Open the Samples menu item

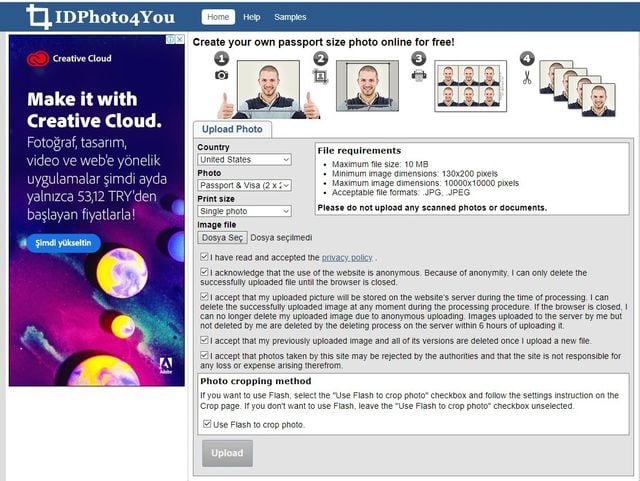tap(290, 17)
